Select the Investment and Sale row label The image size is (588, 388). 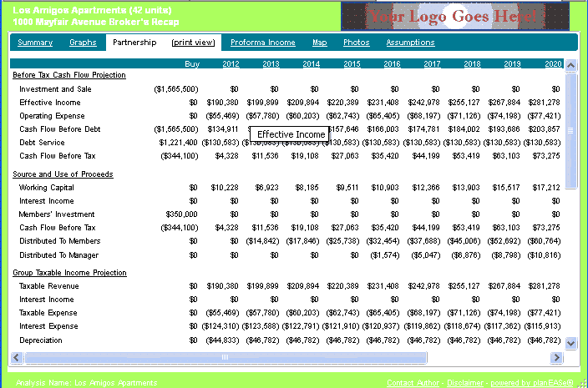pos(55,89)
